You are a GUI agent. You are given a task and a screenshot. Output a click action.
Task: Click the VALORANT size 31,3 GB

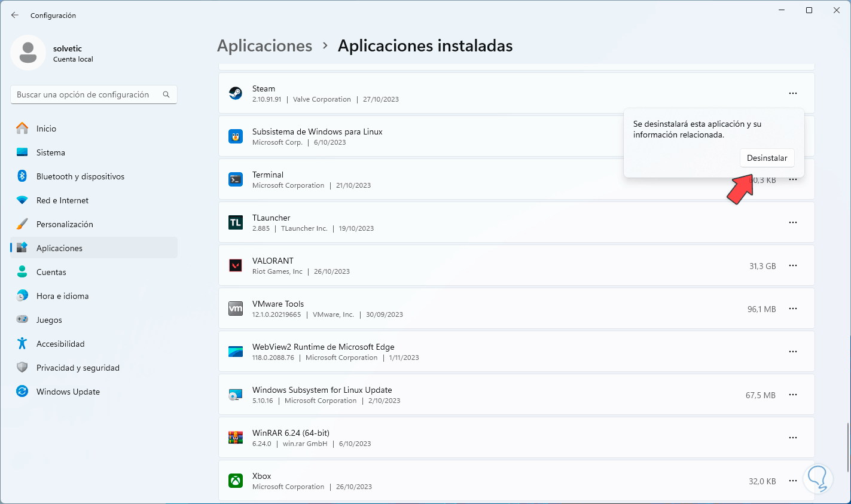click(x=762, y=266)
